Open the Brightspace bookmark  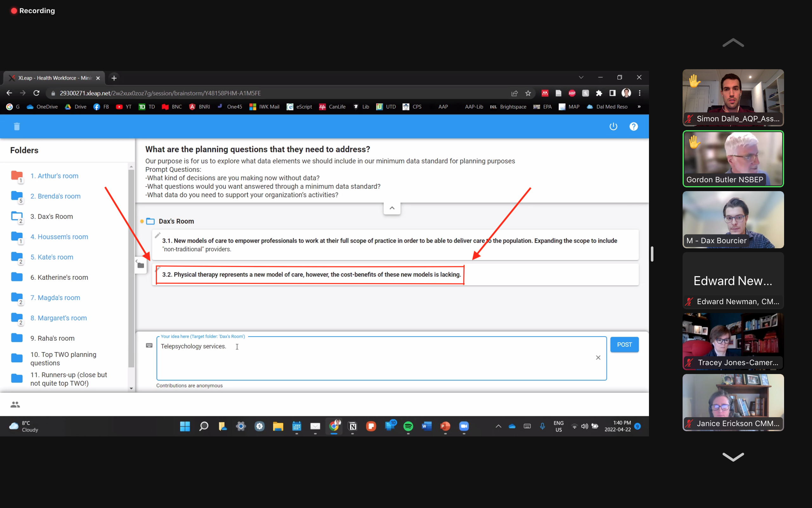tap(508, 107)
